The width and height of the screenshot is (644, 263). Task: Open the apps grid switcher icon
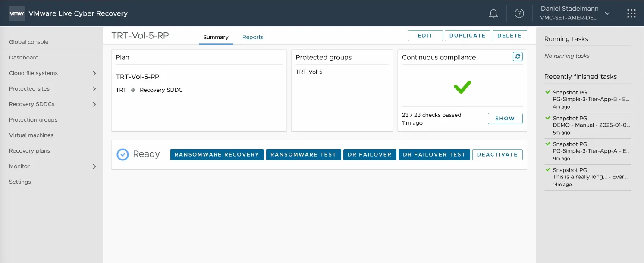click(x=631, y=14)
